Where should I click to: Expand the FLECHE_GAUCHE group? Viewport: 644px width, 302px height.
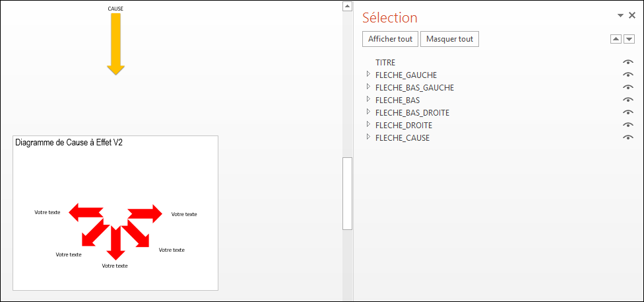point(368,75)
